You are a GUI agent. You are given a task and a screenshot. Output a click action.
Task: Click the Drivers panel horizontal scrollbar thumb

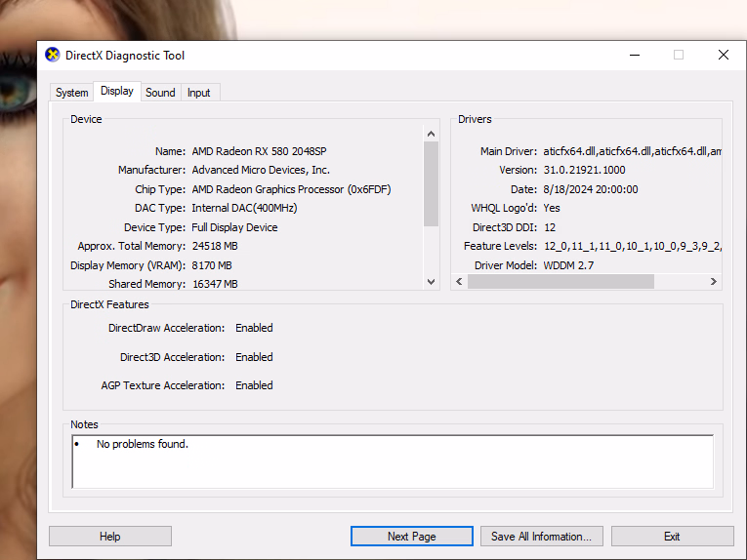coord(560,281)
